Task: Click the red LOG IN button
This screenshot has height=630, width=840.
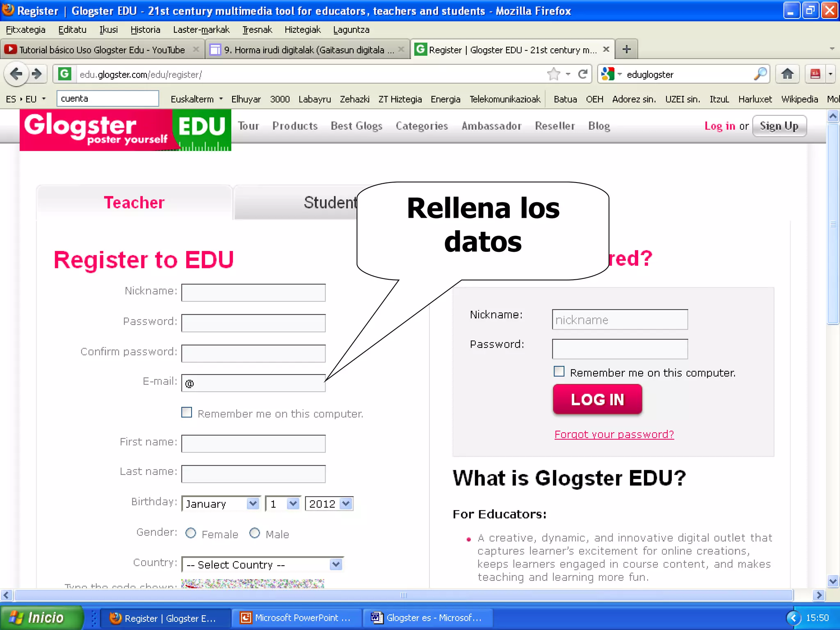Action: (597, 399)
